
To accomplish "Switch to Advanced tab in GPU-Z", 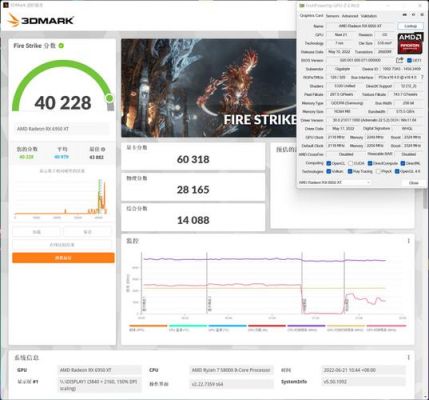I will click(350, 16).
